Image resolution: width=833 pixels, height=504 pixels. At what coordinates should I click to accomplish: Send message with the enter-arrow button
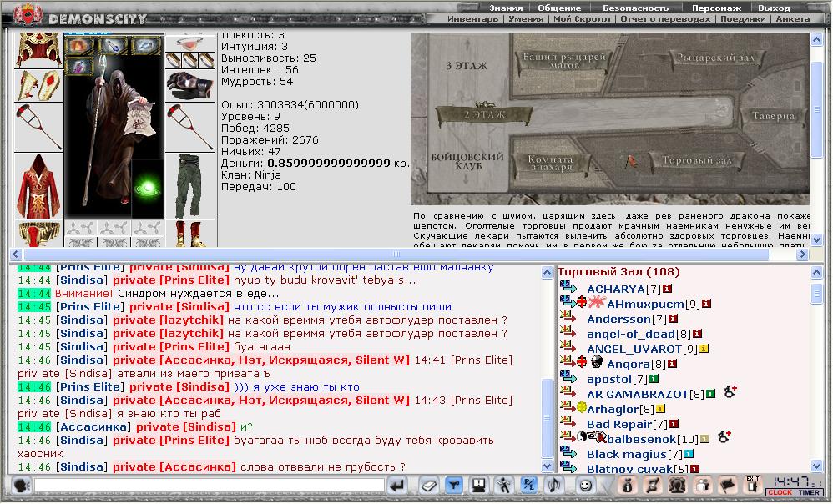[396, 486]
